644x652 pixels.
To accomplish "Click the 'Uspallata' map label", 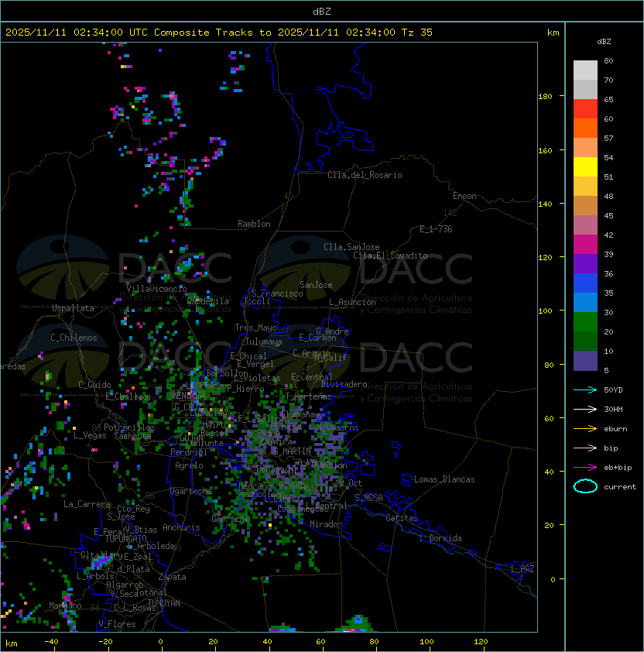I will [x=73, y=308].
